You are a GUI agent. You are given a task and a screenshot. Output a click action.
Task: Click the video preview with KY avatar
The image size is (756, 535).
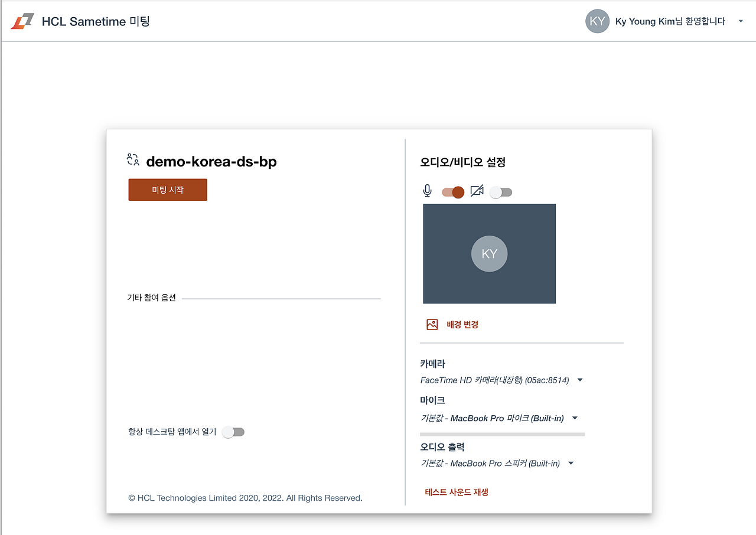489,253
